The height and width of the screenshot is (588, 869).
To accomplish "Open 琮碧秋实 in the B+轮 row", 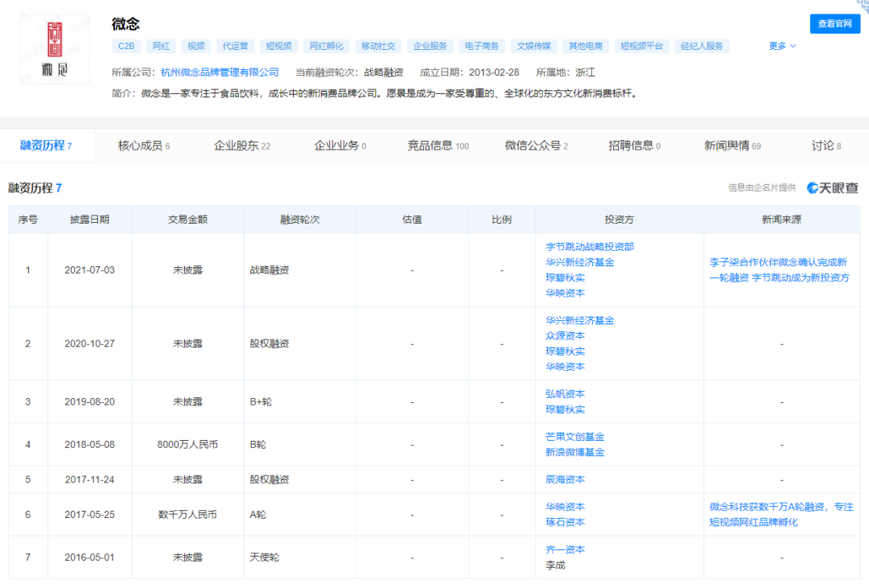I will pyautogui.click(x=565, y=409).
